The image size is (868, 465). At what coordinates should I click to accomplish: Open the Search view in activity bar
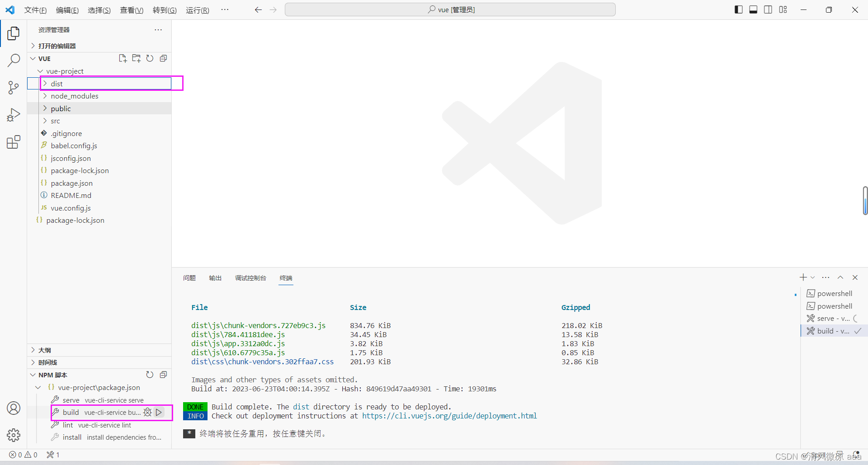14,60
